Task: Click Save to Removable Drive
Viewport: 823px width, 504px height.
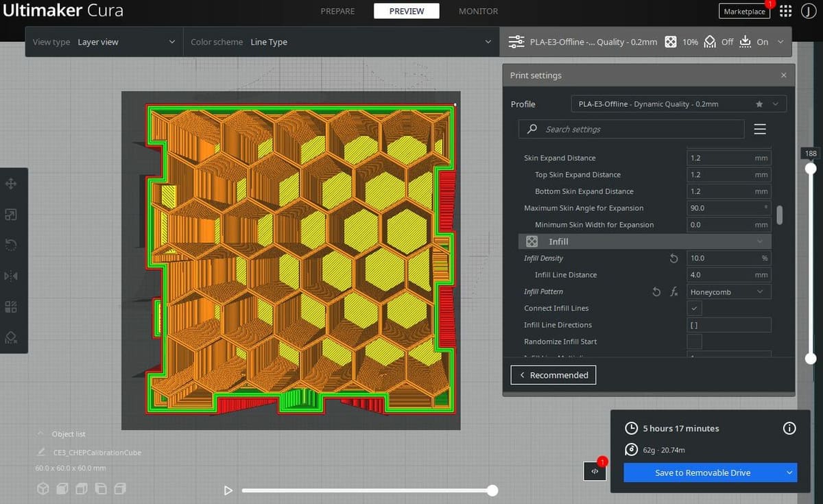Action: coord(703,472)
